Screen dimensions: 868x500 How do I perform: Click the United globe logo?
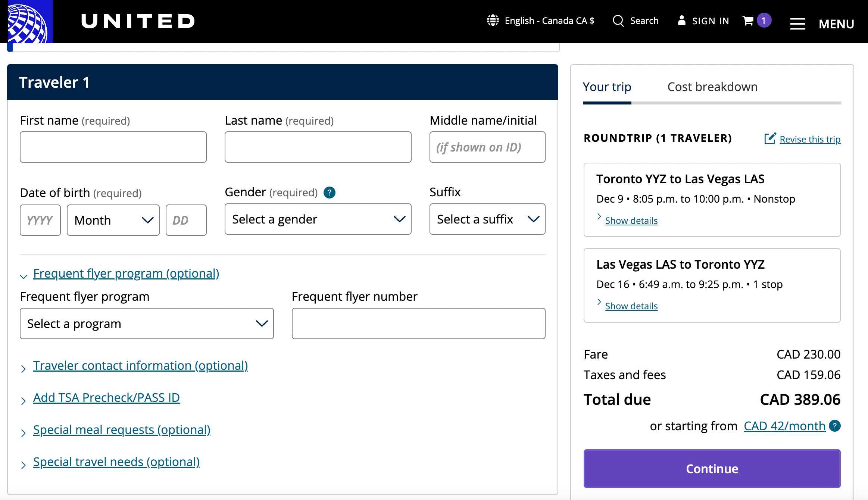[x=29, y=22]
